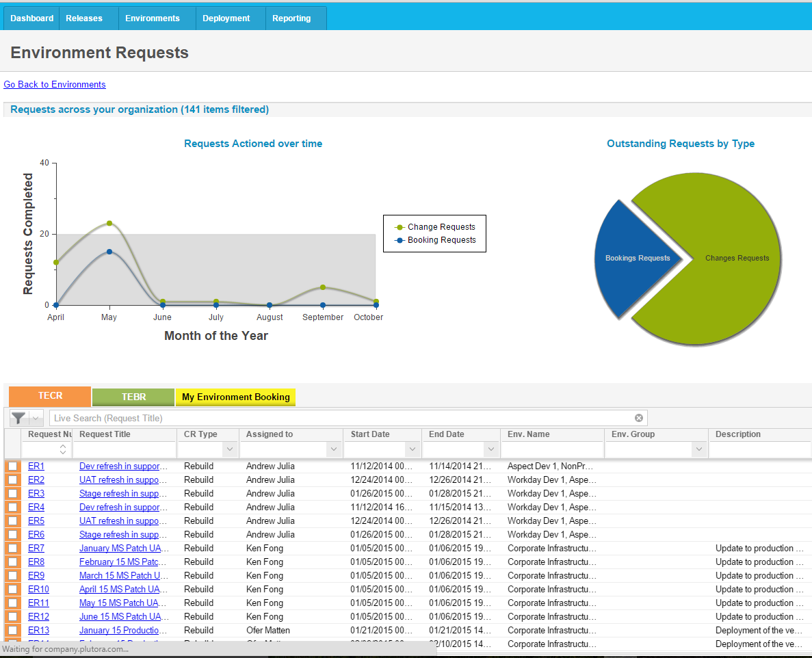Clear the Live Search field with X icon
The image size is (812, 658).
coord(638,418)
